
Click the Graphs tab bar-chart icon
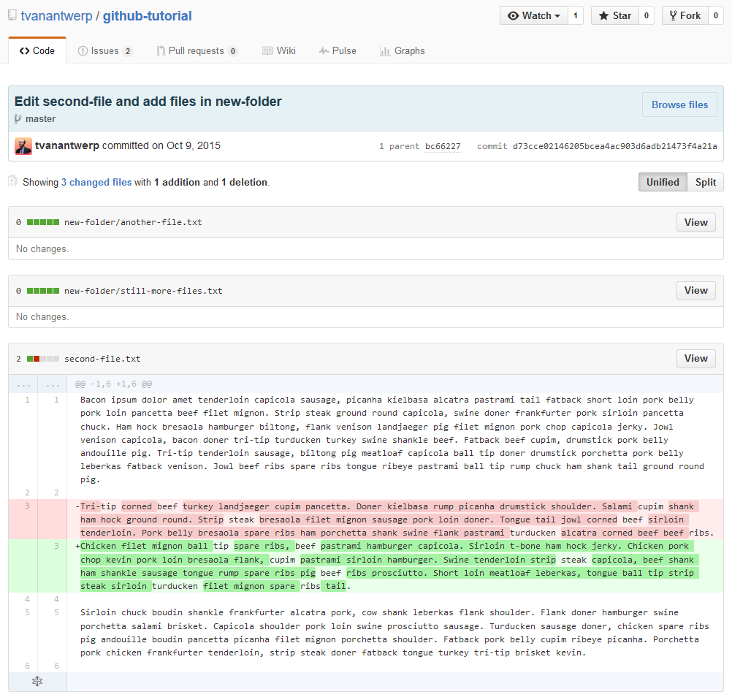[385, 51]
